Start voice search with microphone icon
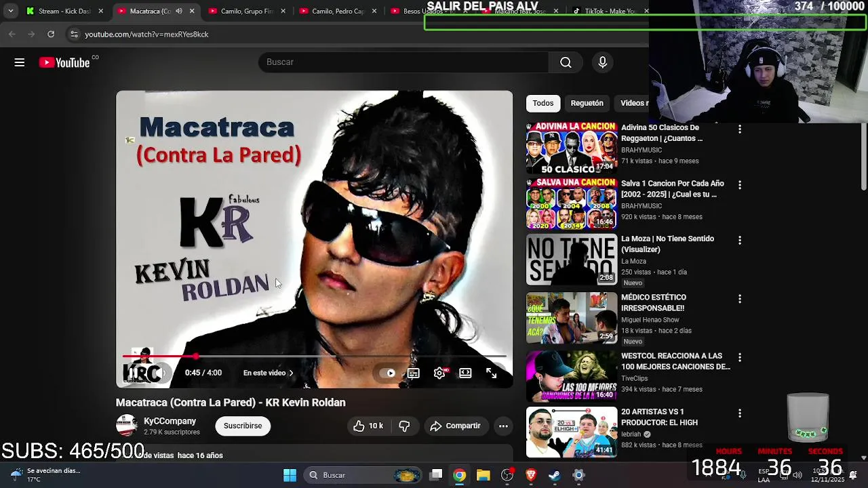Viewport: 868px width, 488px height. coord(602,62)
